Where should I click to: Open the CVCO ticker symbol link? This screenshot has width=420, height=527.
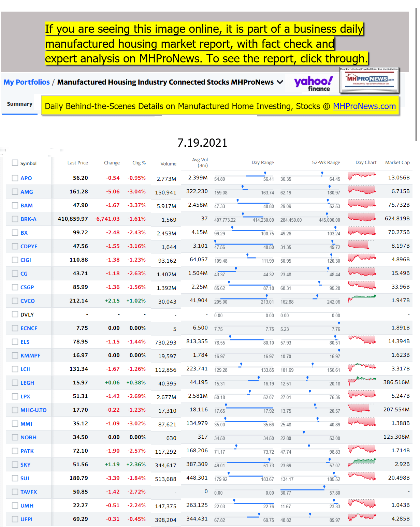click(28, 301)
